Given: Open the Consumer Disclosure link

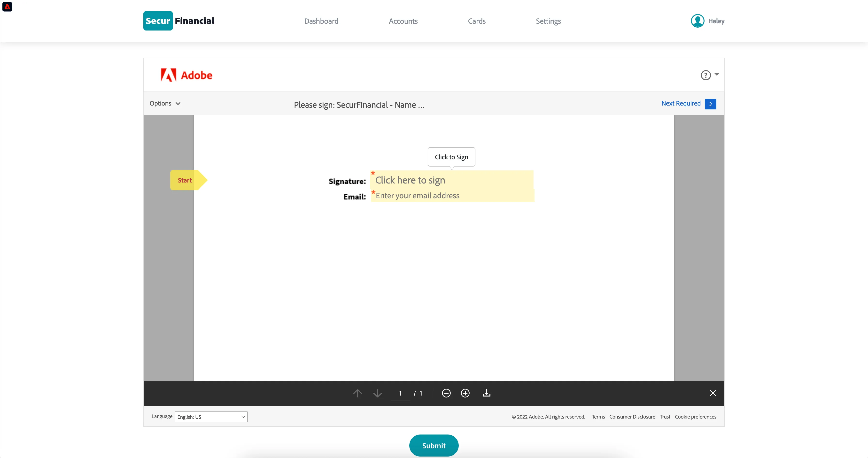Looking at the screenshot, I should (632, 417).
